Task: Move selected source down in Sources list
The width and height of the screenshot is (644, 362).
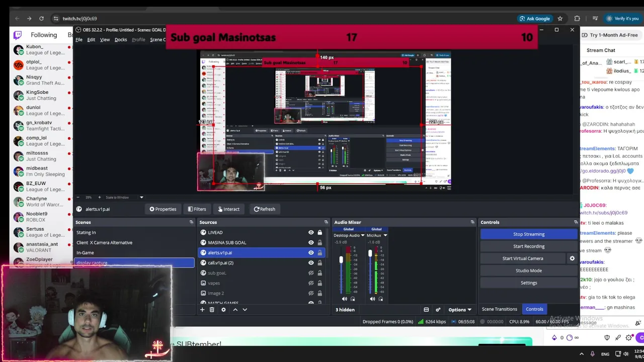Action: pos(245,310)
